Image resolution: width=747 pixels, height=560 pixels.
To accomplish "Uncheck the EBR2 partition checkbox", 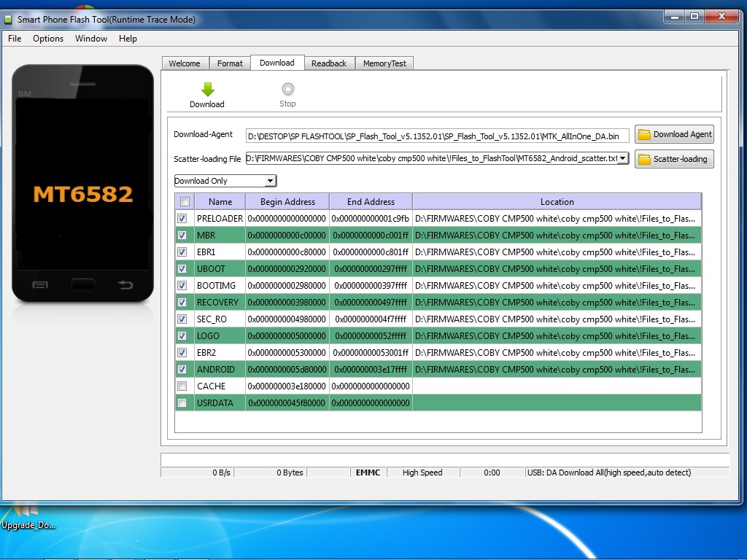I will click(182, 352).
